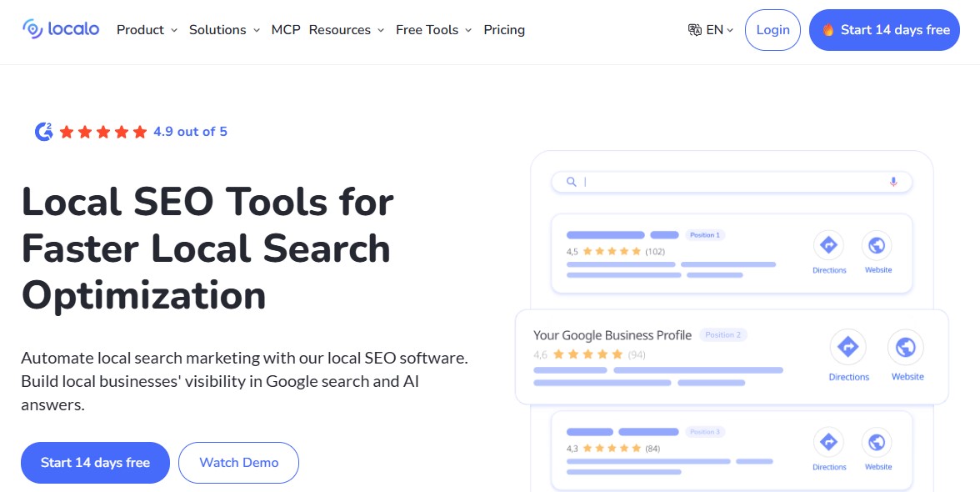Go to the Pricing page
980x492 pixels.
coord(504,29)
